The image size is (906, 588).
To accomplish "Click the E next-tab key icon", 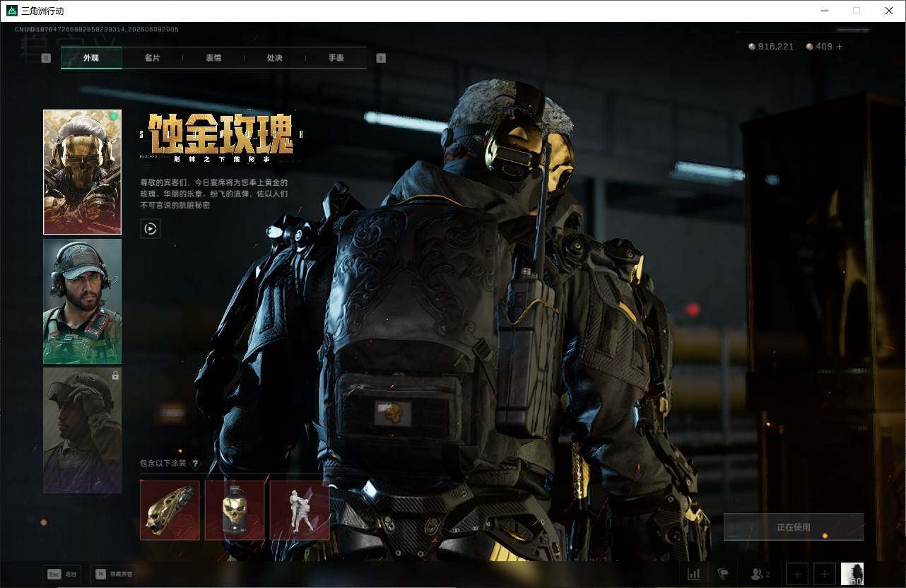I will coord(381,58).
